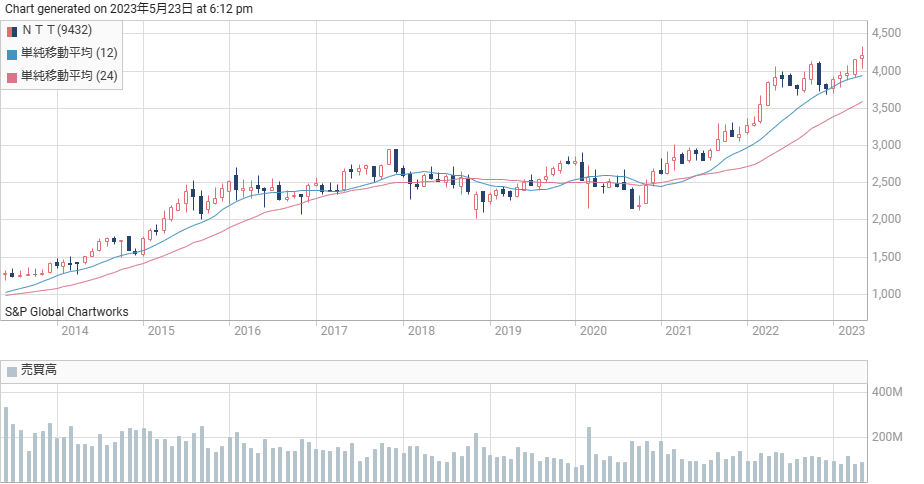
Task: Click the 1,500 price axis label
Action: [886, 257]
